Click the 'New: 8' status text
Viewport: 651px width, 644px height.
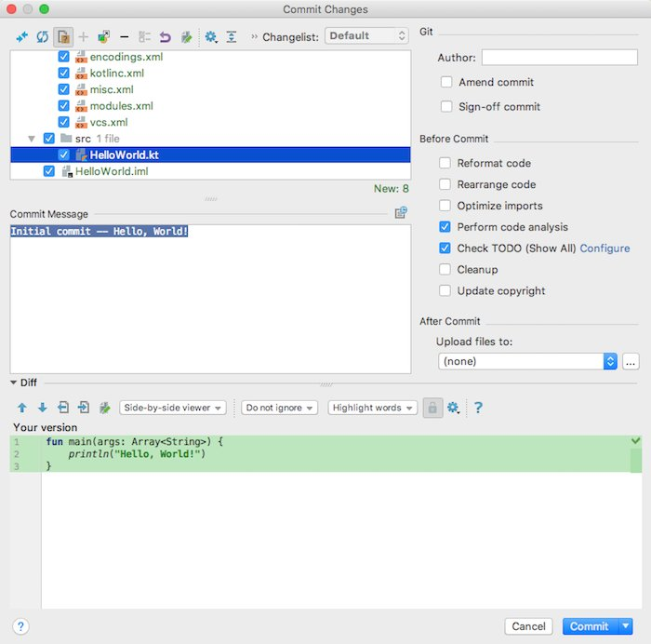click(392, 189)
